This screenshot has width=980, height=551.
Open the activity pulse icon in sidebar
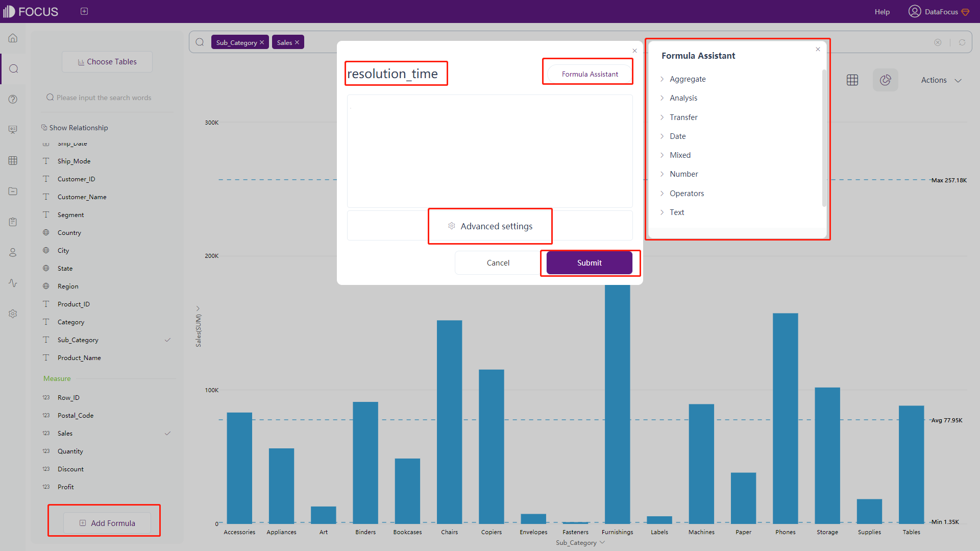coord(13,283)
